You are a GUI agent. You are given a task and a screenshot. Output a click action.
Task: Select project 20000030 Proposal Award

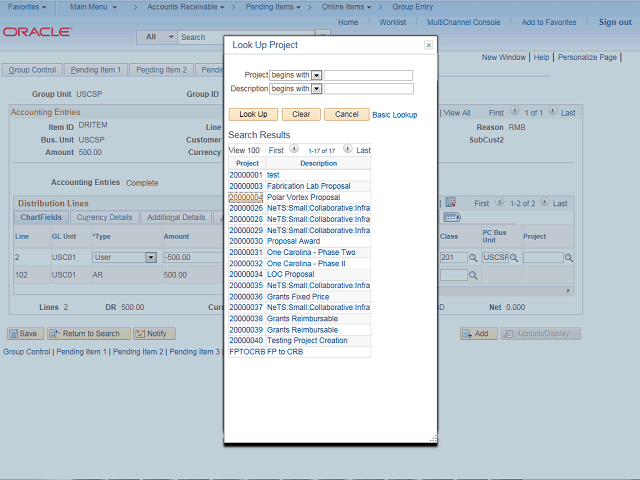click(x=246, y=241)
